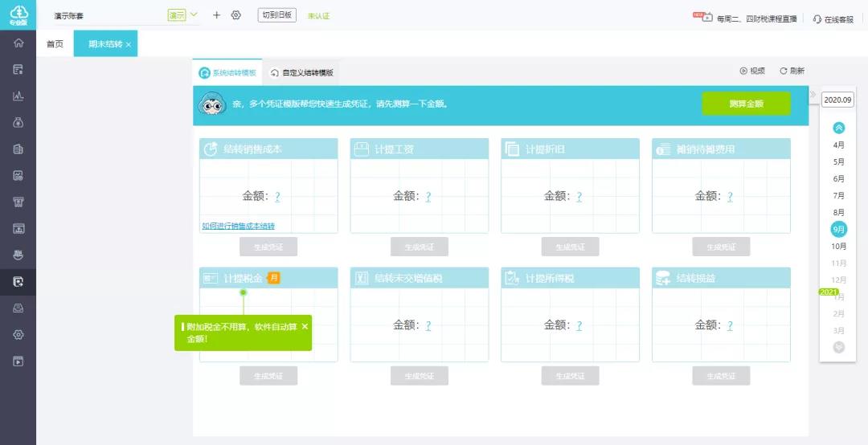This screenshot has height=445, width=868.
Task: Open the sidebar settings gear icon
Action: coord(18,334)
